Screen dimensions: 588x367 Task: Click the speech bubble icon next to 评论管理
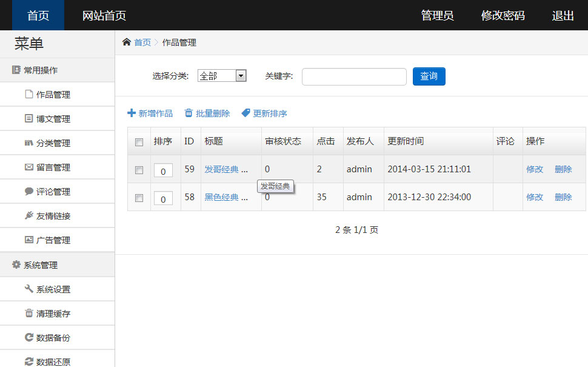[x=29, y=191]
